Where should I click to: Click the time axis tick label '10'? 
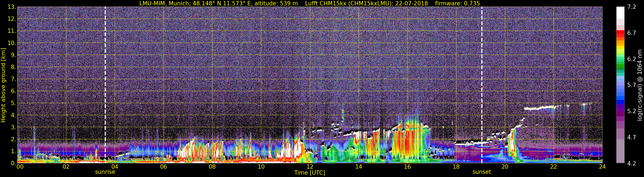click(261, 167)
